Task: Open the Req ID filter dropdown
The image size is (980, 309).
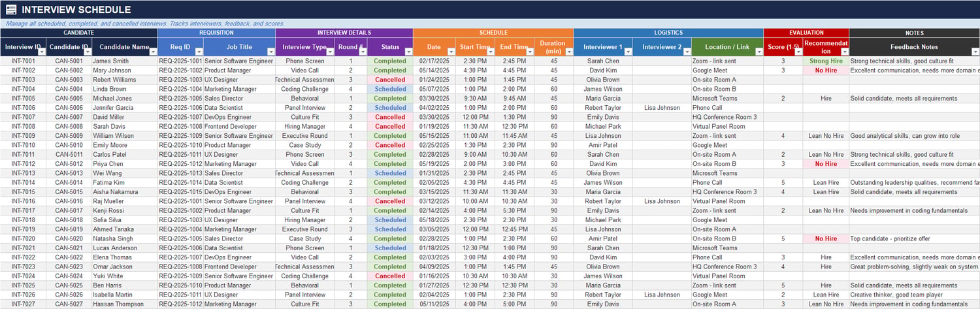Action: pos(198,52)
